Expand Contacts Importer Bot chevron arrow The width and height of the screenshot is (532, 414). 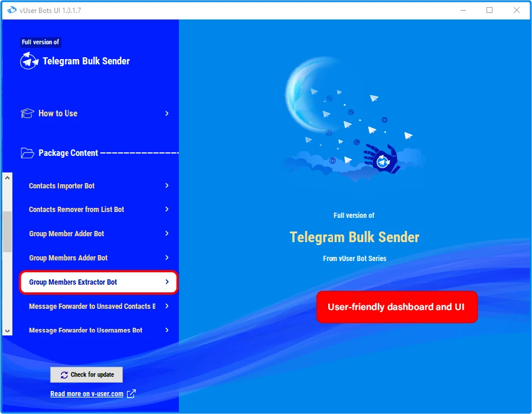(x=167, y=185)
